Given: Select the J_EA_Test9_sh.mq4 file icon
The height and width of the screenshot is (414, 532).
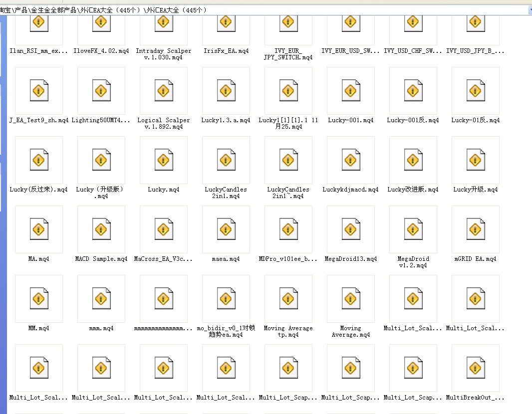Looking at the screenshot, I should click(39, 90).
